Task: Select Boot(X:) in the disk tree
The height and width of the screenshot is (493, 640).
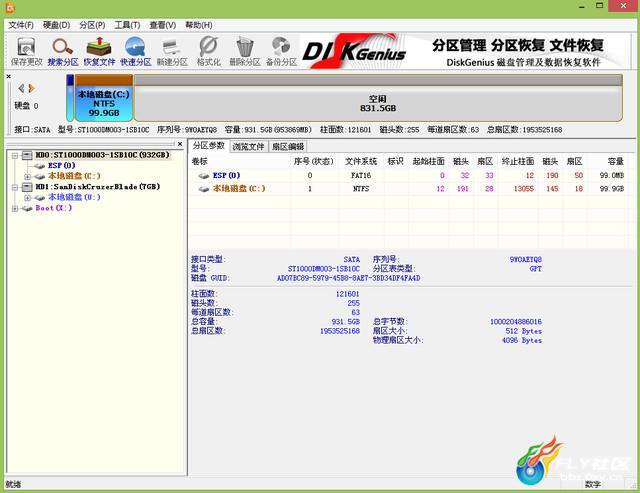Action: click(53, 208)
